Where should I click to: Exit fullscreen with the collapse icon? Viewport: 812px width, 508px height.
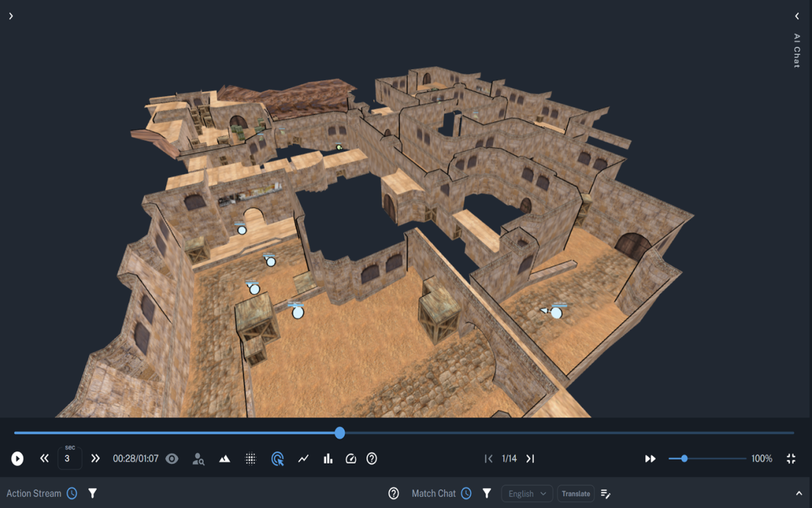791,458
